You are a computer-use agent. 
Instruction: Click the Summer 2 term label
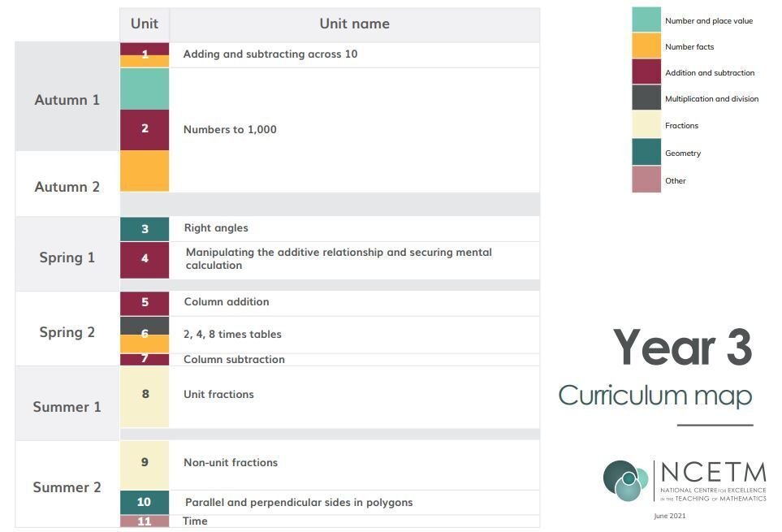pos(67,487)
